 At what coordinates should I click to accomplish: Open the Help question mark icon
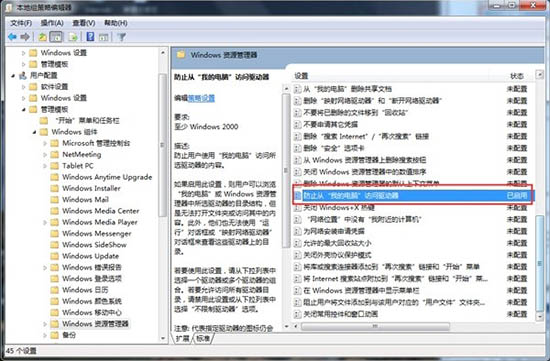(x=90, y=36)
